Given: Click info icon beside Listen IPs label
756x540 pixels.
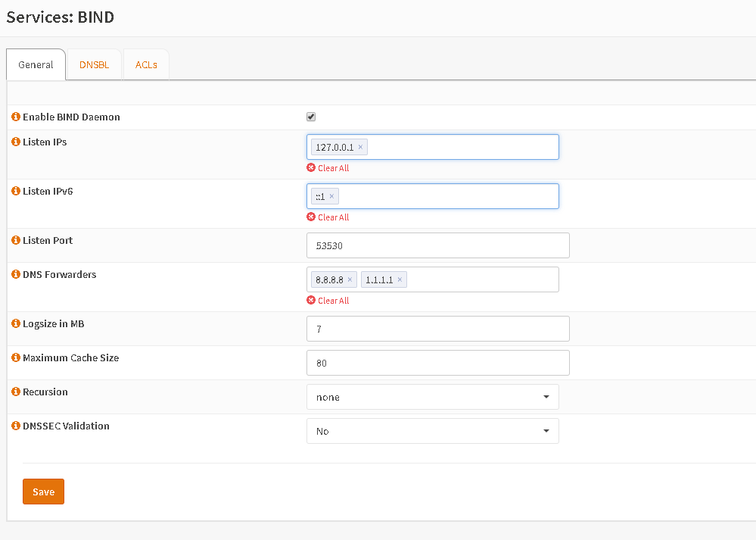Looking at the screenshot, I should [x=16, y=142].
